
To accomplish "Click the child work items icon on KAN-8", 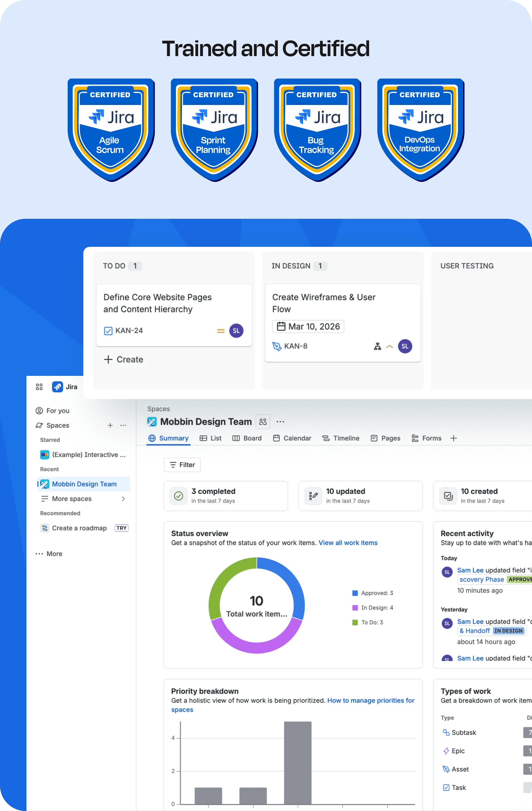I will point(377,346).
